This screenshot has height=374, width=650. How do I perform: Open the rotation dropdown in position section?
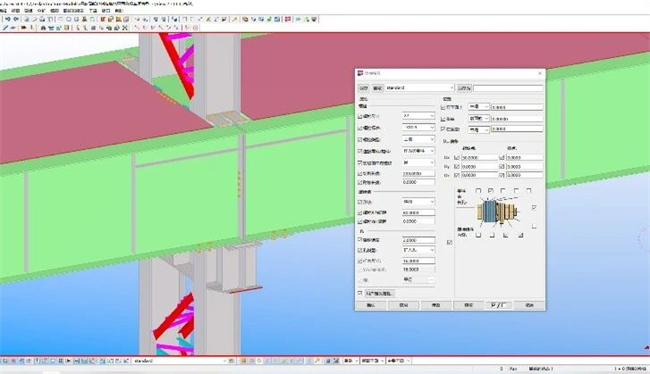[x=479, y=118]
